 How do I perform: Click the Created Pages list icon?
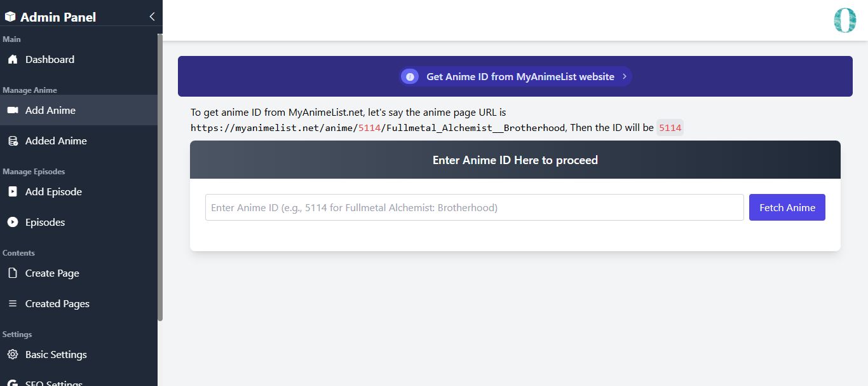tap(13, 303)
